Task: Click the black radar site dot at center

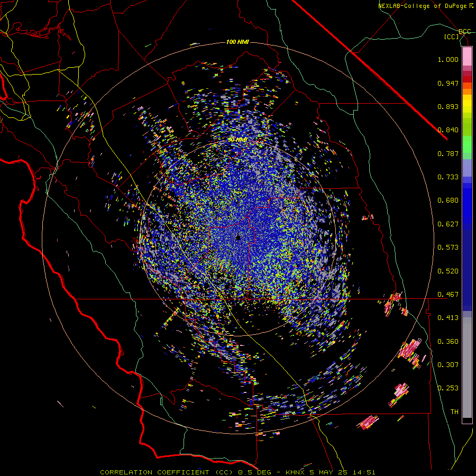Action: [x=238, y=237]
